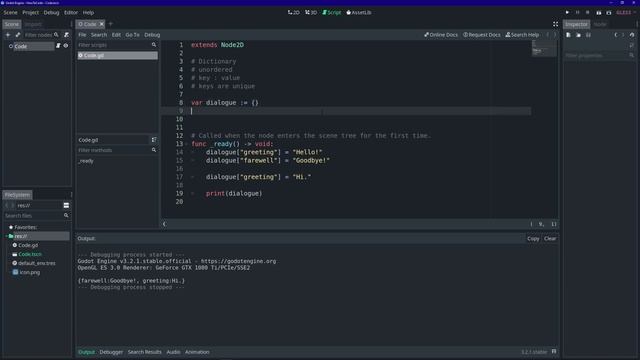The width and height of the screenshot is (640, 360).
Task: Close the Code scene tab
Action: (102, 24)
